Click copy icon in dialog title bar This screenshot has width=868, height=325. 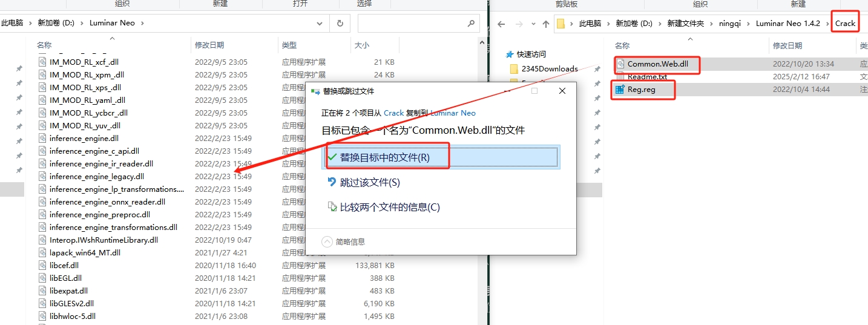pyautogui.click(x=315, y=91)
